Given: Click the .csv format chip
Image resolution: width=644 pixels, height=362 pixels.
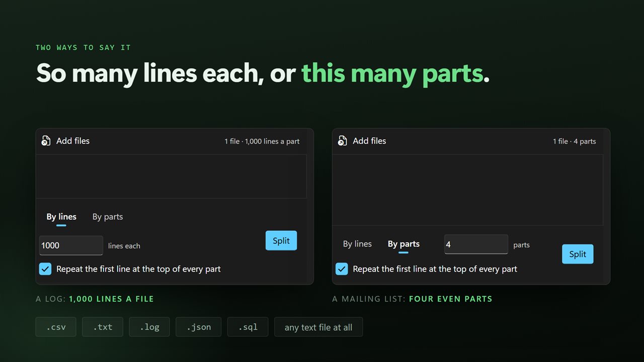Looking at the screenshot, I should [56, 327].
